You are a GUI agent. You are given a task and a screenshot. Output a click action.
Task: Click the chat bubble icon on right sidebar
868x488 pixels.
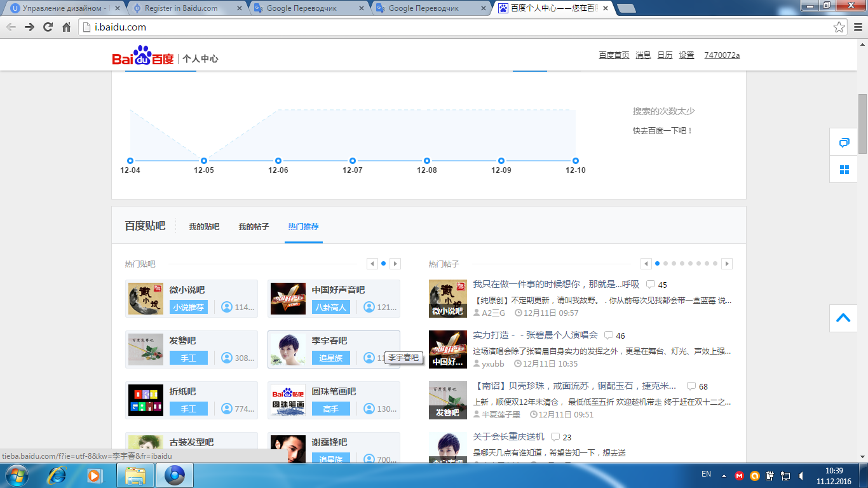tap(844, 142)
